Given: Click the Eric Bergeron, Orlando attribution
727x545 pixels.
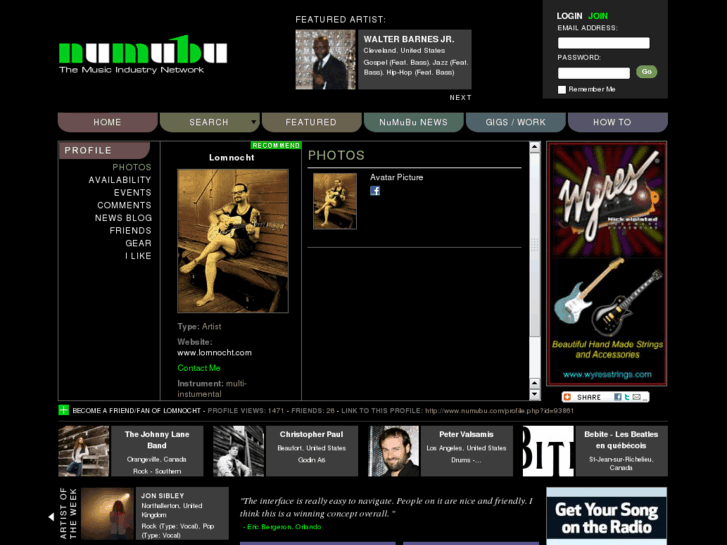Looking at the screenshot, I should 282,526.
